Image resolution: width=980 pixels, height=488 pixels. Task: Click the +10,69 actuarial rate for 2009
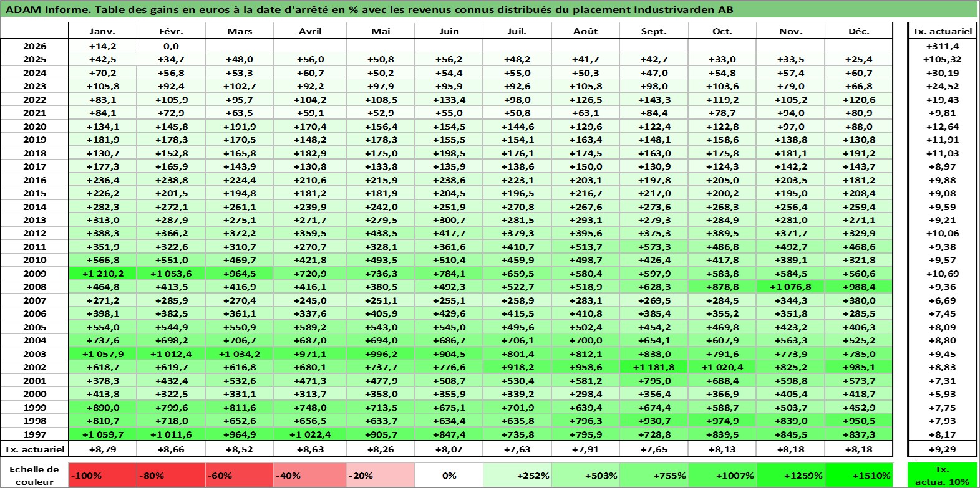pyautogui.click(x=943, y=274)
